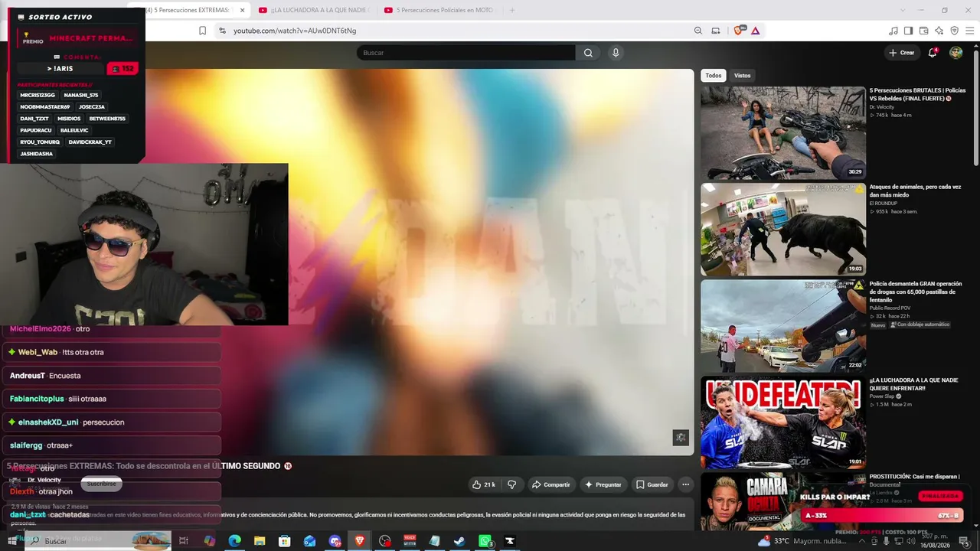Click the browser address bar URL
980x551 pixels.
pos(295,31)
